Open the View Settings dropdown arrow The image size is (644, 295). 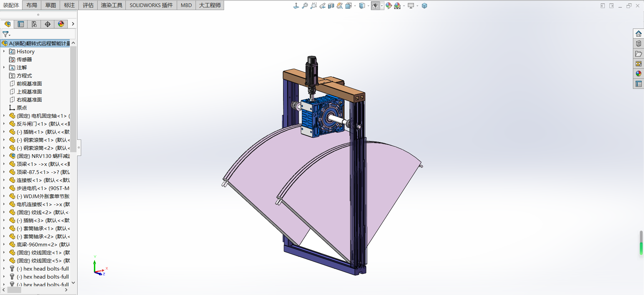(x=417, y=6)
